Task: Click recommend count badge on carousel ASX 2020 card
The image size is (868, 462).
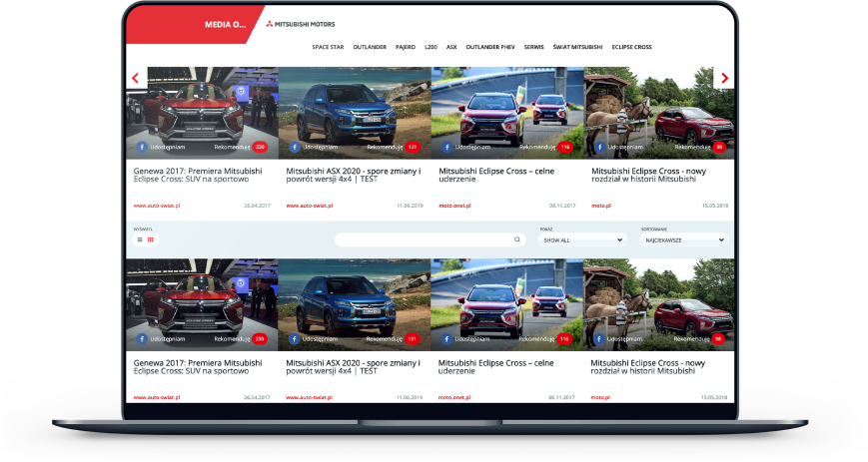Action: pyautogui.click(x=413, y=147)
